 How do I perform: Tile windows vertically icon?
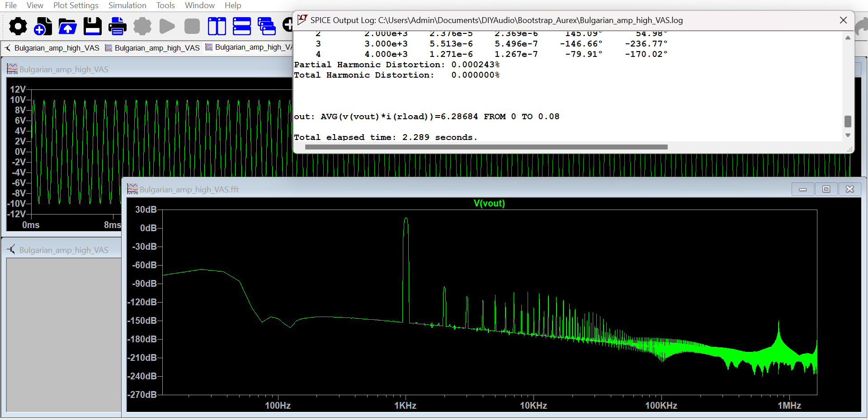[217, 26]
